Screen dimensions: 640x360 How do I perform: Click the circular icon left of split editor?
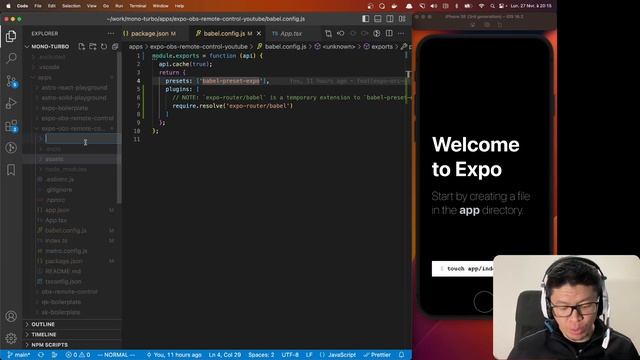click(x=377, y=33)
